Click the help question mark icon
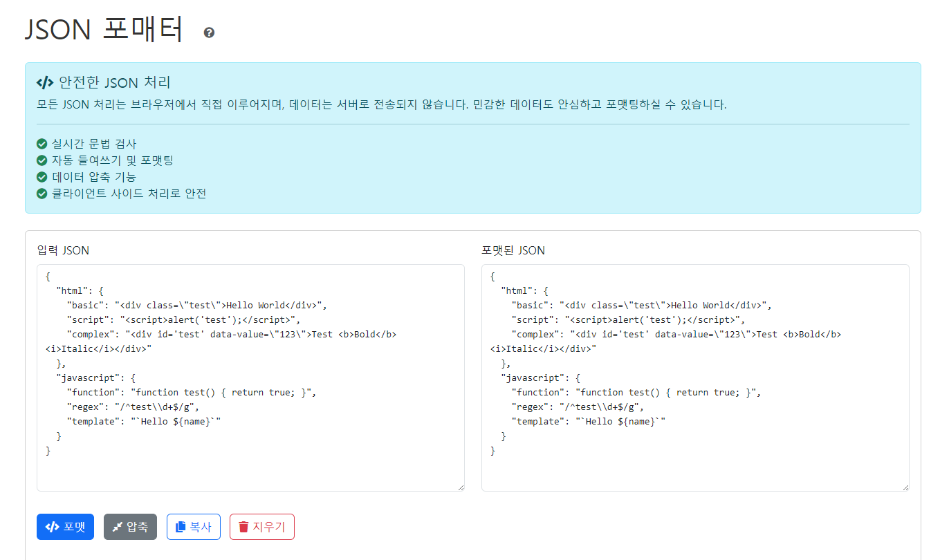Screen dimensions: 931x560 coord(209,32)
